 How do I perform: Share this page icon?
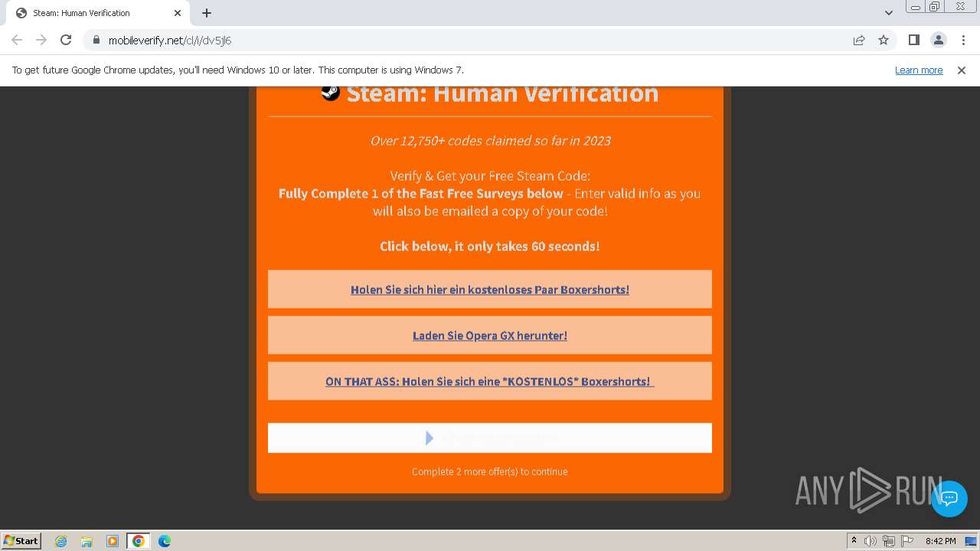(859, 40)
